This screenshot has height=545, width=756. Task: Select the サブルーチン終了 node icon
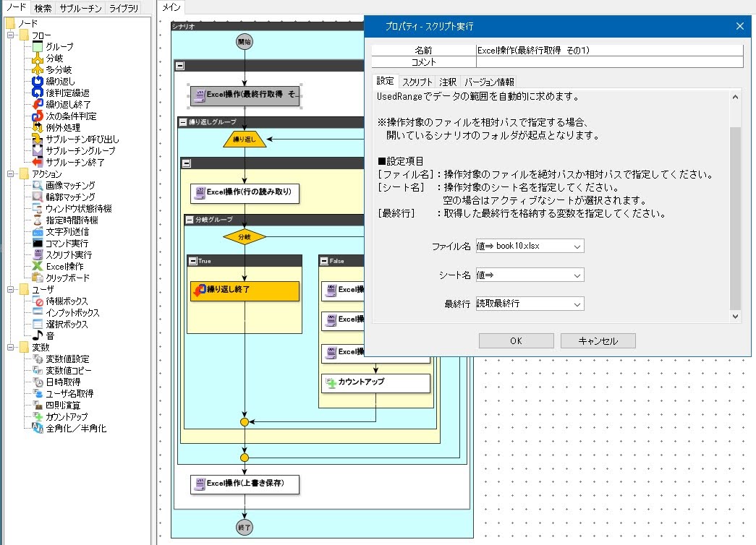38,163
